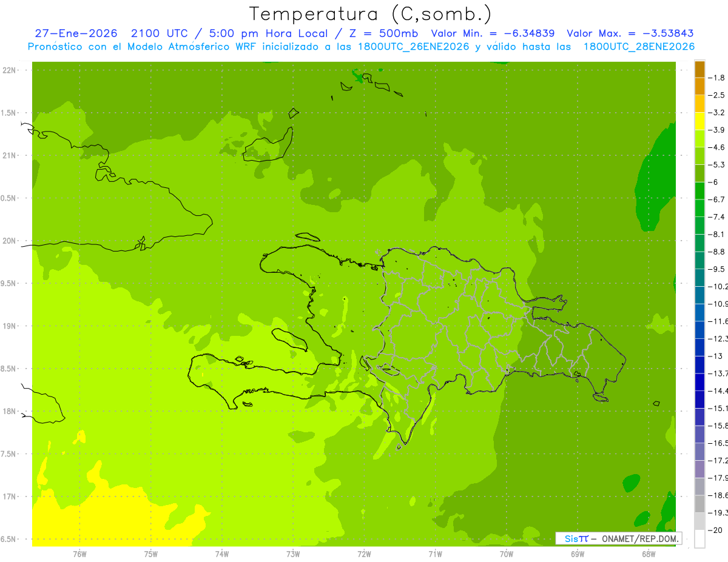
Task: Click the '17N' latitude axis label
Action: 10,497
